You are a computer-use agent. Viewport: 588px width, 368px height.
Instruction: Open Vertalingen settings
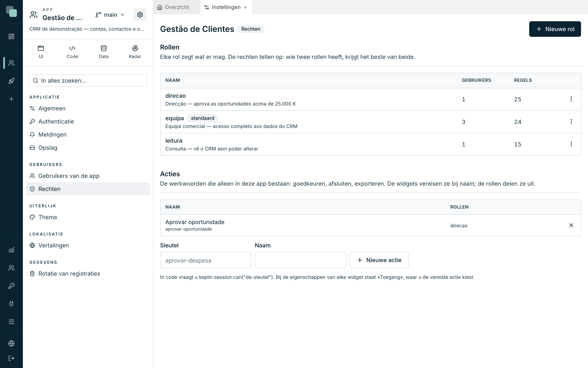[x=88, y=245]
